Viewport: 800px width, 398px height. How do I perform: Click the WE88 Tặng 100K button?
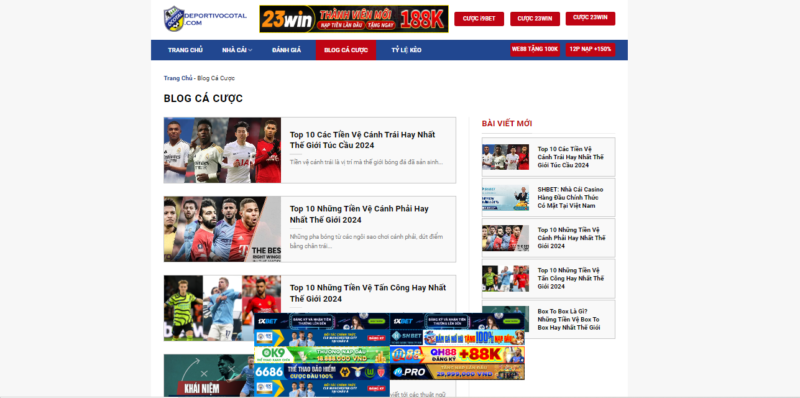(535, 49)
